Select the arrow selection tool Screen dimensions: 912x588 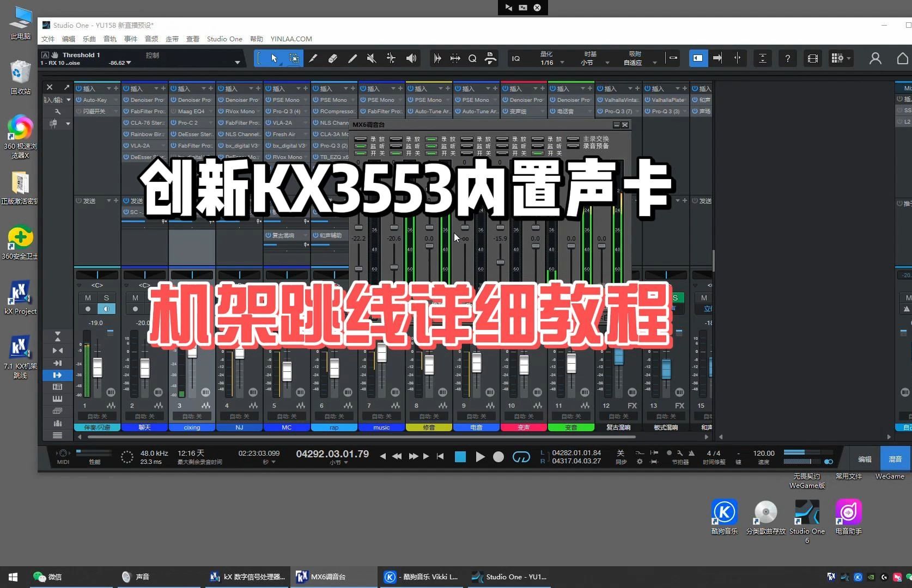coord(273,58)
